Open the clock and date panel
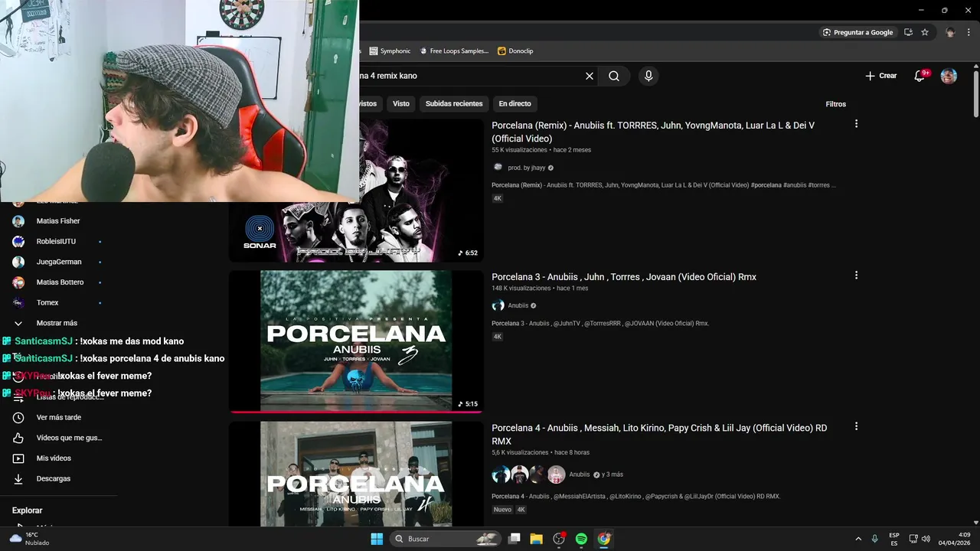The image size is (980, 551). pos(954,539)
